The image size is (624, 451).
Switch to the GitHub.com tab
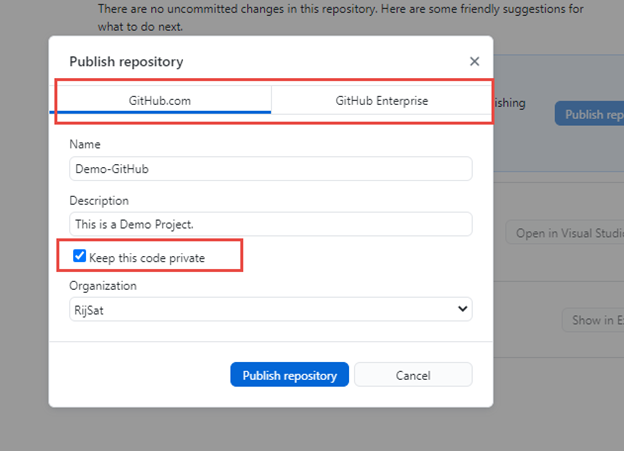point(160,101)
